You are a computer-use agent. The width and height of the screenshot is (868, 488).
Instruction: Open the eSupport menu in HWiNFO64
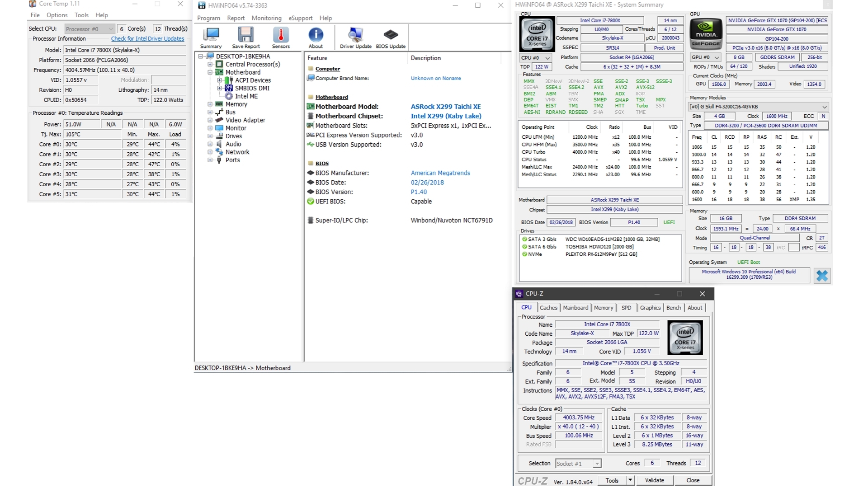click(300, 18)
